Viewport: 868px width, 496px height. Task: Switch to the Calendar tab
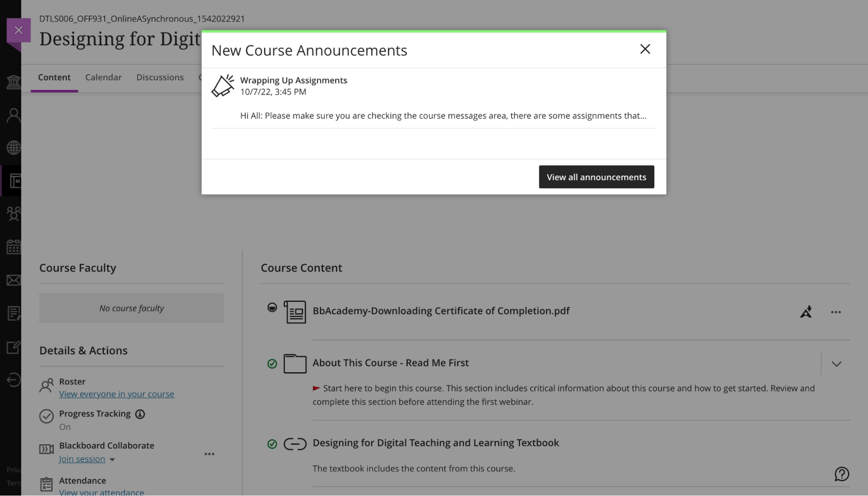pos(103,77)
